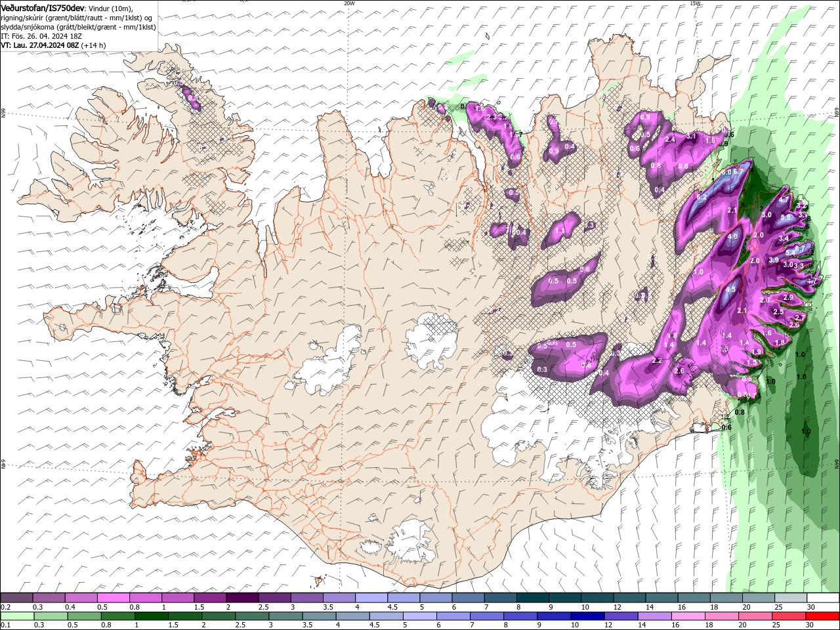
Task: Select top legend dark purple swatch between 2 and 2.5
Action: 241,598
